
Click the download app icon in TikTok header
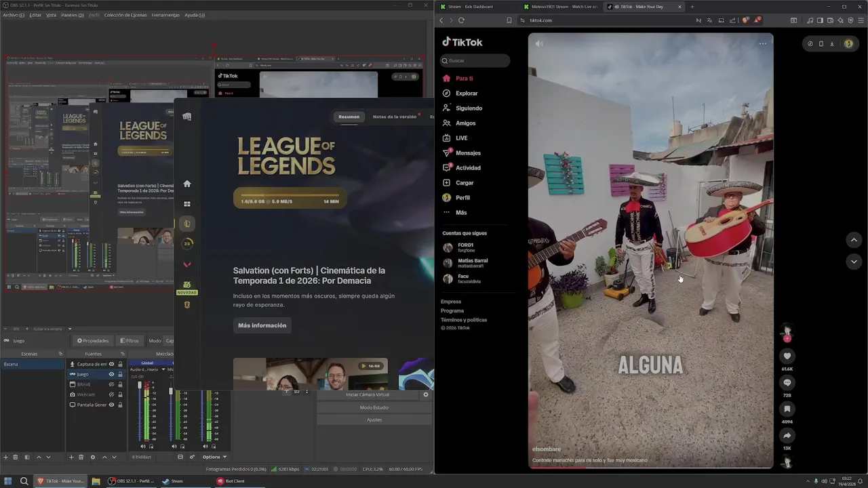tap(832, 43)
